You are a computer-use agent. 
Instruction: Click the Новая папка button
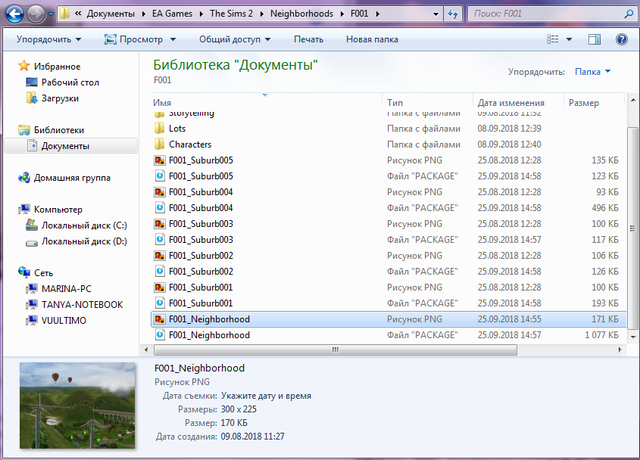click(373, 39)
